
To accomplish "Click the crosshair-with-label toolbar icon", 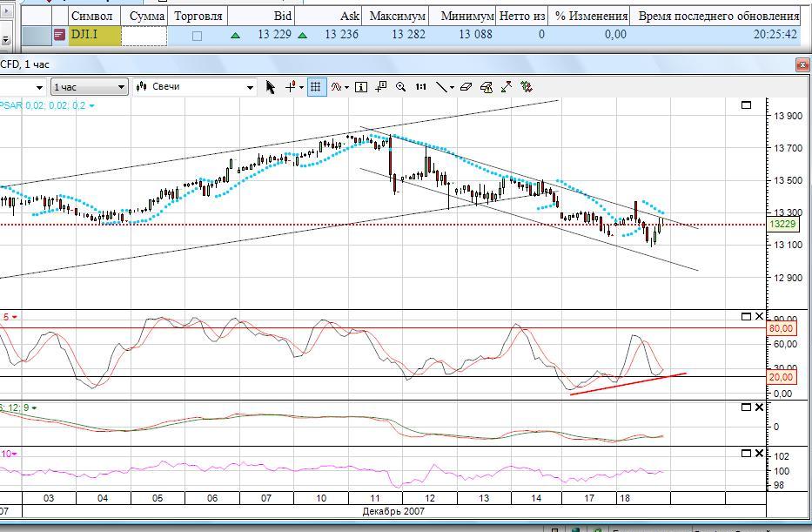I will pyautogui.click(x=381, y=87).
